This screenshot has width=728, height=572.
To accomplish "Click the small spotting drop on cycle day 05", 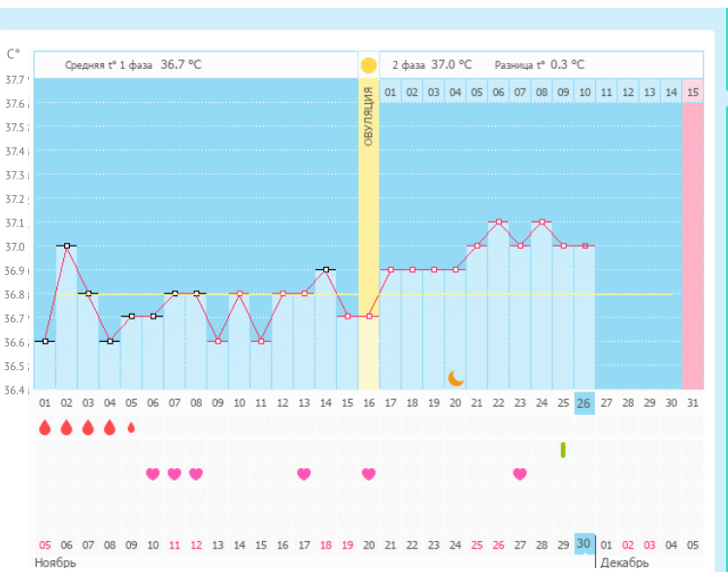I will [131, 427].
